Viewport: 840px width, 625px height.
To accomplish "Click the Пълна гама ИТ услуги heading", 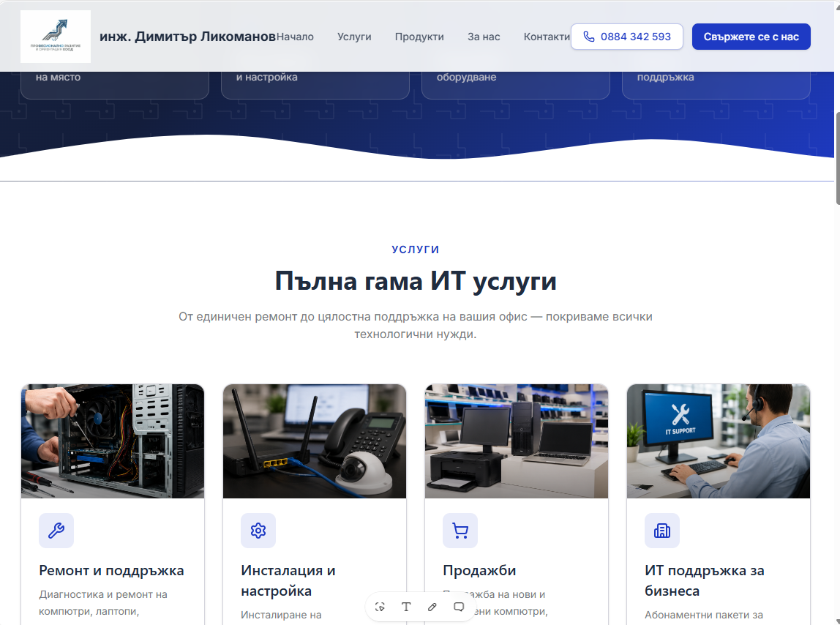I will click(x=416, y=281).
